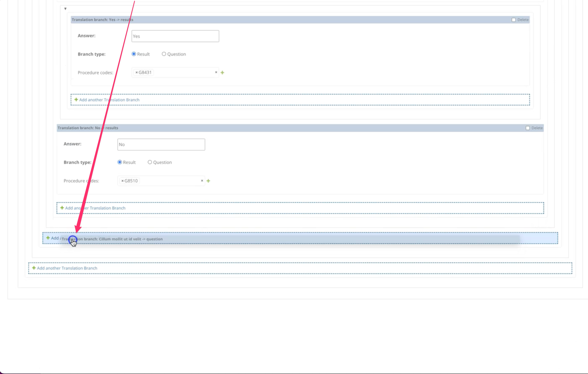The image size is (588, 374).
Task: Clear all codes in G8431 field
Action: [x=216, y=72]
